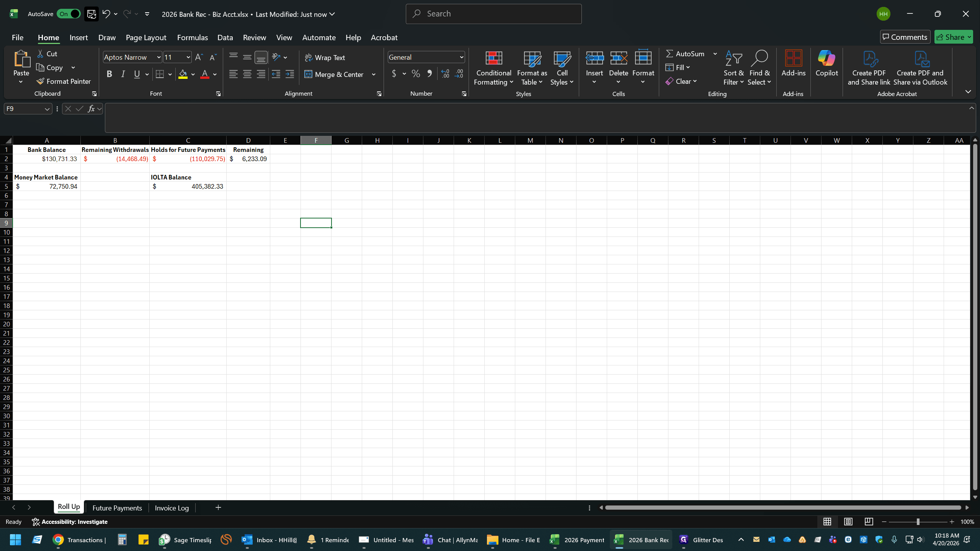Open Find & Select magnifier

759,68
